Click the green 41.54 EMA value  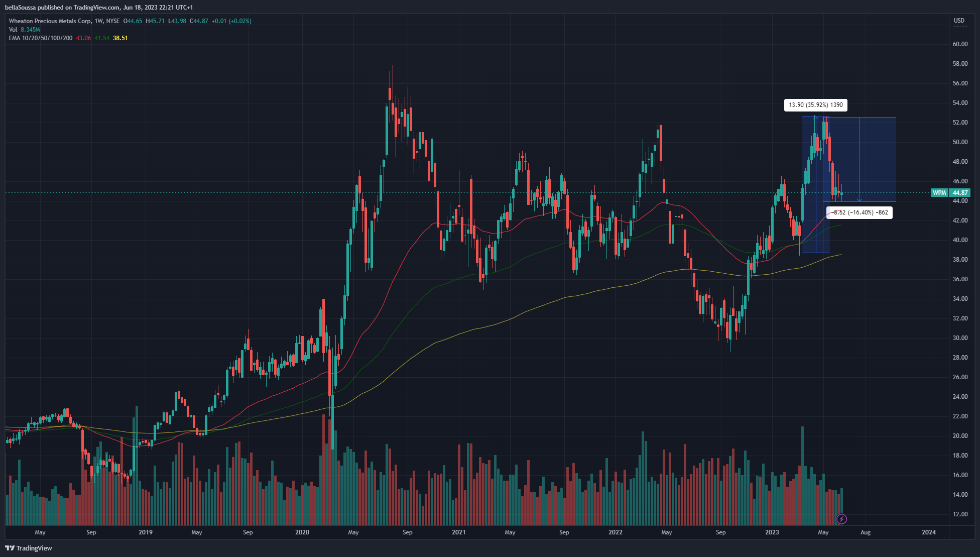[102, 38]
